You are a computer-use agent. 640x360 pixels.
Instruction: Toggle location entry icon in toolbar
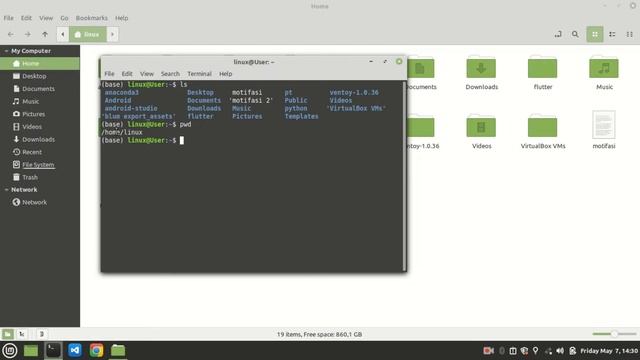[558, 34]
